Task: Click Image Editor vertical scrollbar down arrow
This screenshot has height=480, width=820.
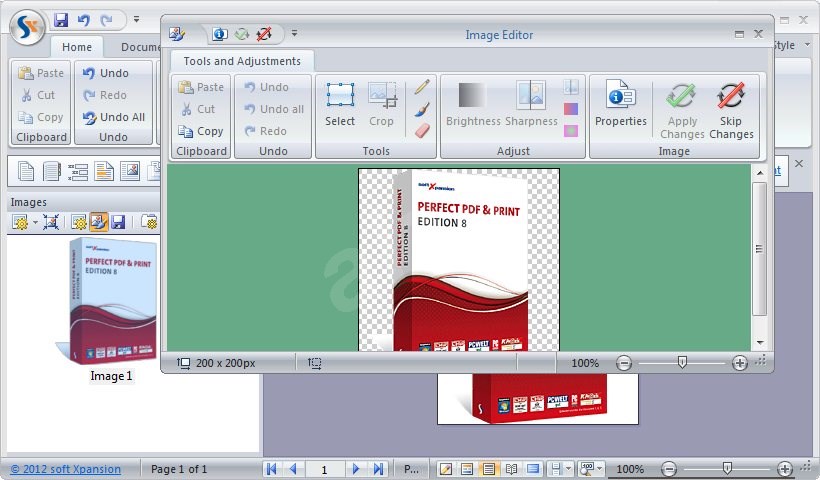Action: [x=760, y=343]
